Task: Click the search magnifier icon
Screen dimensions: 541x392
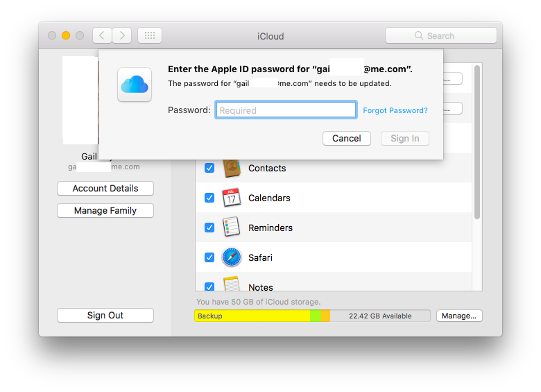Action: coord(418,35)
